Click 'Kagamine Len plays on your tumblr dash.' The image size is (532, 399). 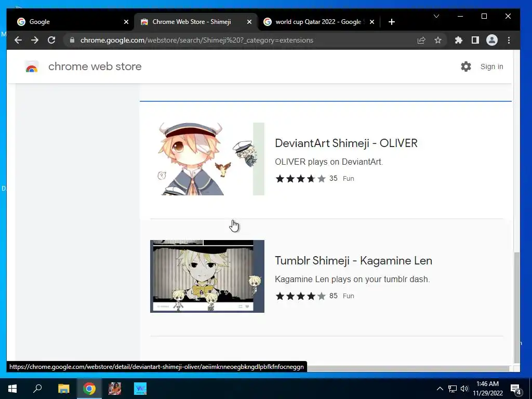[352, 279]
